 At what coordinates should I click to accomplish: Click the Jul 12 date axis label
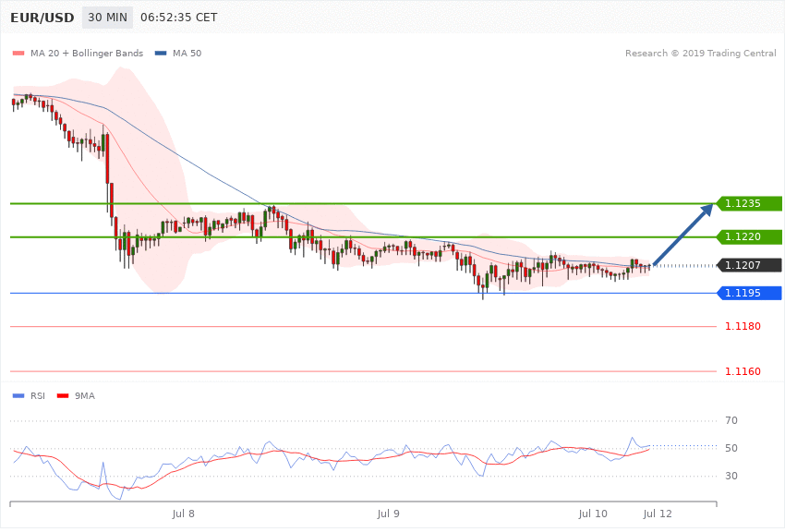pos(658,514)
